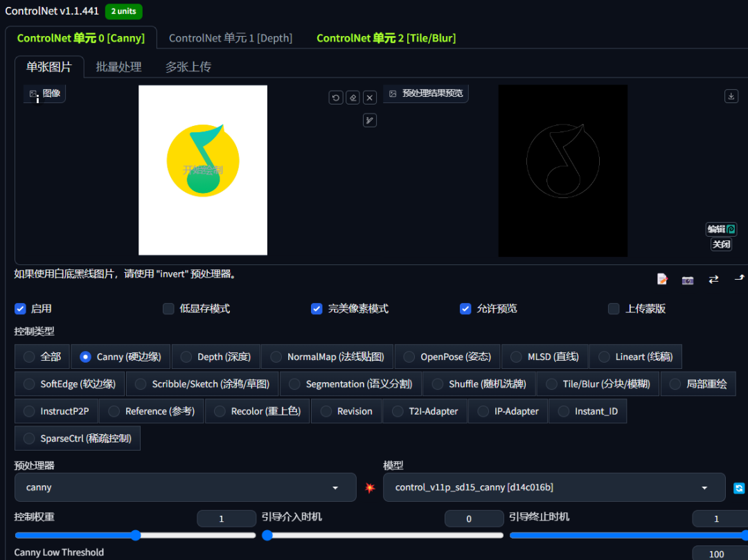Select the Canny (硬边缘) control type
The image size is (748, 560).
pos(121,356)
